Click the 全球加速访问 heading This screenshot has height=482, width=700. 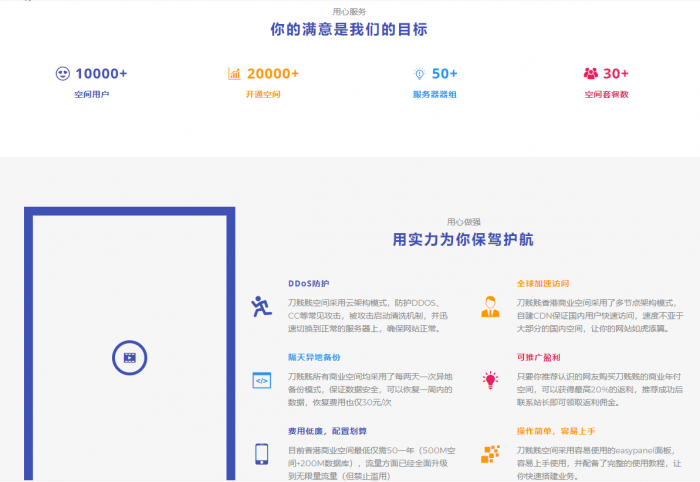click(x=542, y=283)
